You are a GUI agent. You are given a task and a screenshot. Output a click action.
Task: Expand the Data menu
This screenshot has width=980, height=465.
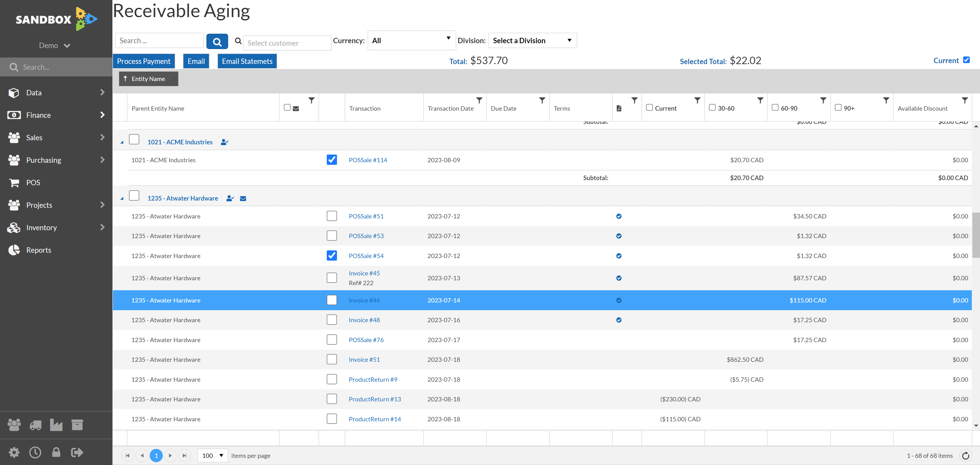click(56, 93)
